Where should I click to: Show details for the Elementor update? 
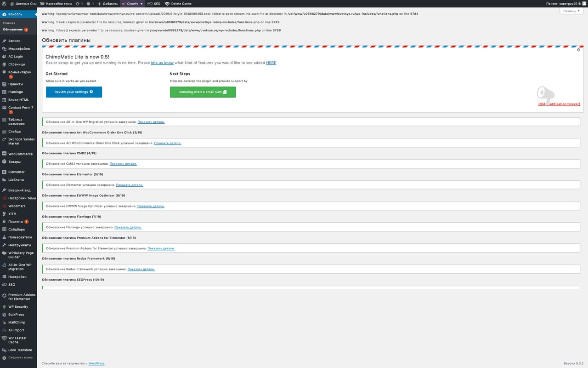pos(130,185)
